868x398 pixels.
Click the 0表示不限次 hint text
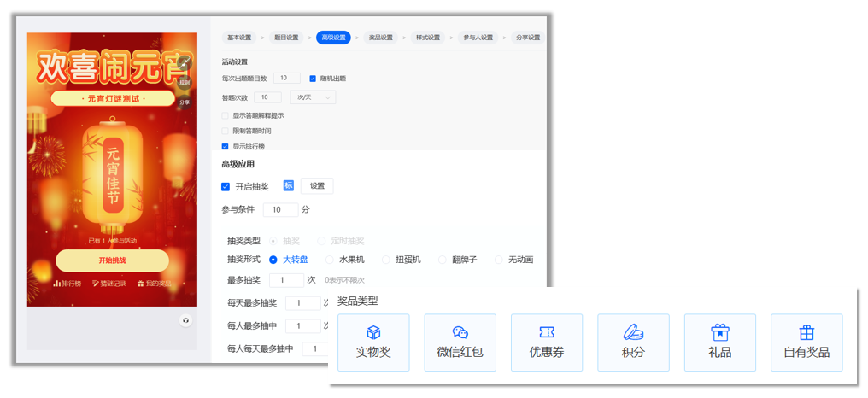pyautogui.click(x=345, y=280)
